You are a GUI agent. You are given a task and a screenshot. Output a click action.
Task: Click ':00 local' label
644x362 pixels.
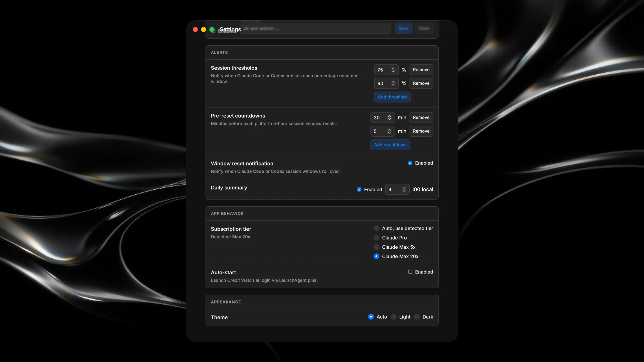click(422, 189)
